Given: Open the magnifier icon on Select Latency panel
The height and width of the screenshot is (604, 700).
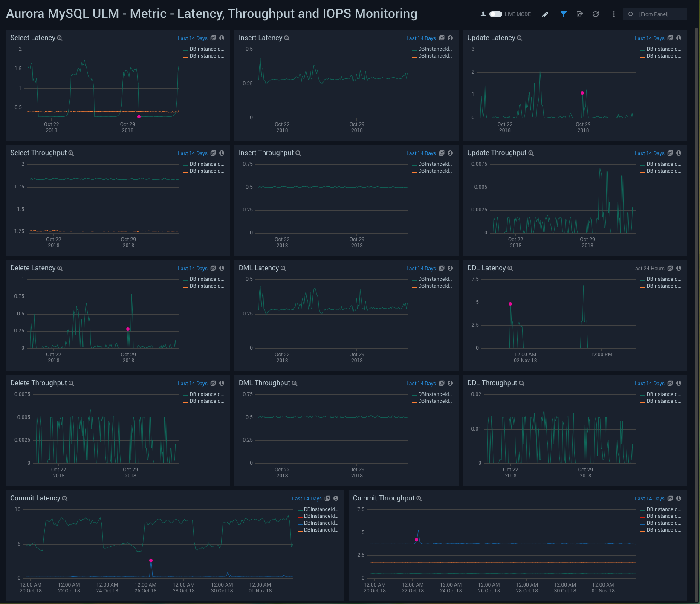Looking at the screenshot, I should [60, 38].
